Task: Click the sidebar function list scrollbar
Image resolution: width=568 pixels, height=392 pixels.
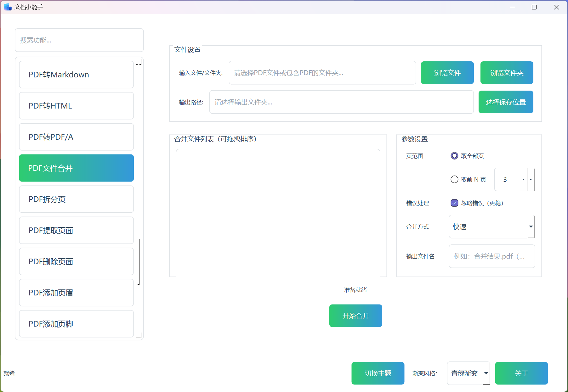Action: (x=139, y=261)
